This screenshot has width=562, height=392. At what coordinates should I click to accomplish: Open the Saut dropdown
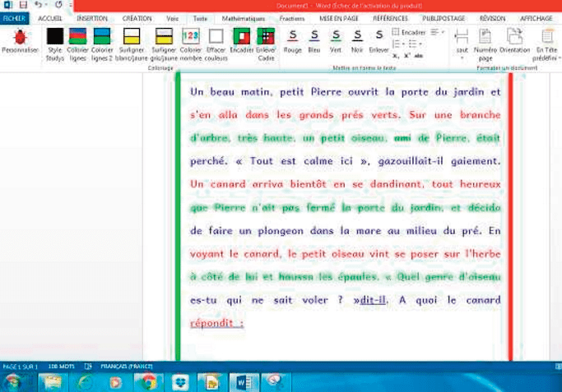coord(462,41)
